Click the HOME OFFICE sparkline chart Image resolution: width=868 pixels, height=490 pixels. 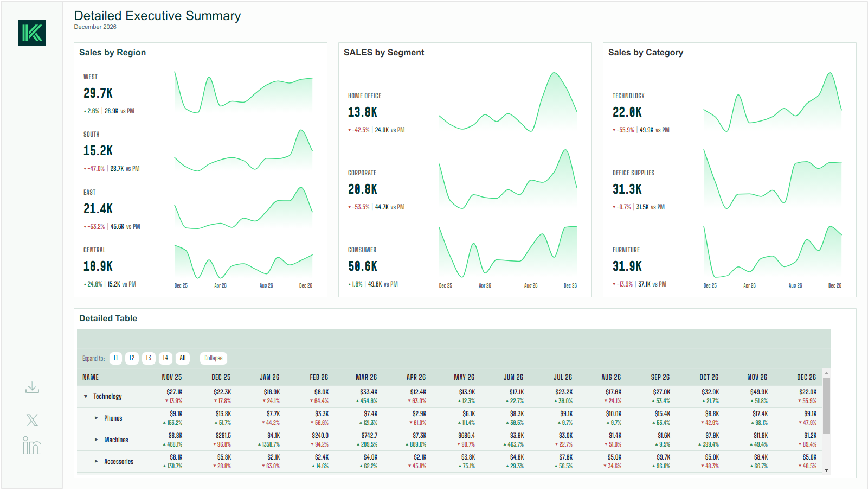508,102
